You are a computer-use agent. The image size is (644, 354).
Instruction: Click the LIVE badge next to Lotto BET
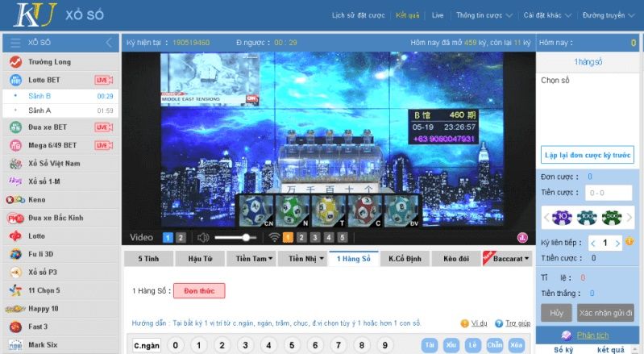pyautogui.click(x=103, y=80)
